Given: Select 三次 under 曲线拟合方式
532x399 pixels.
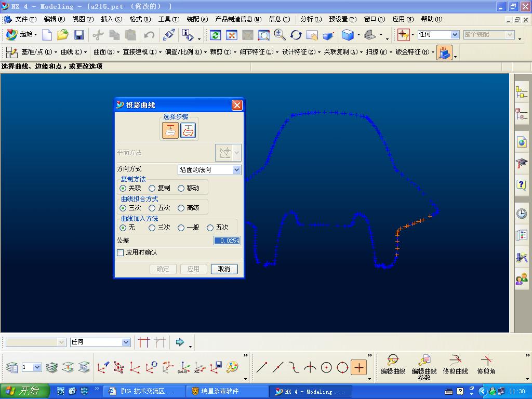Looking at the screenshot, I should [123, 208].
